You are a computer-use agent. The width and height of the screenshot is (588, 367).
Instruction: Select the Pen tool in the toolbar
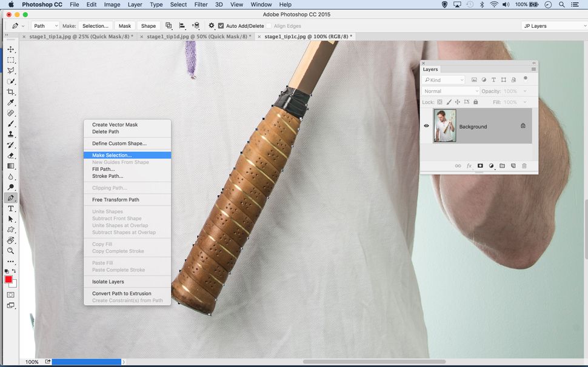[10, 197]
